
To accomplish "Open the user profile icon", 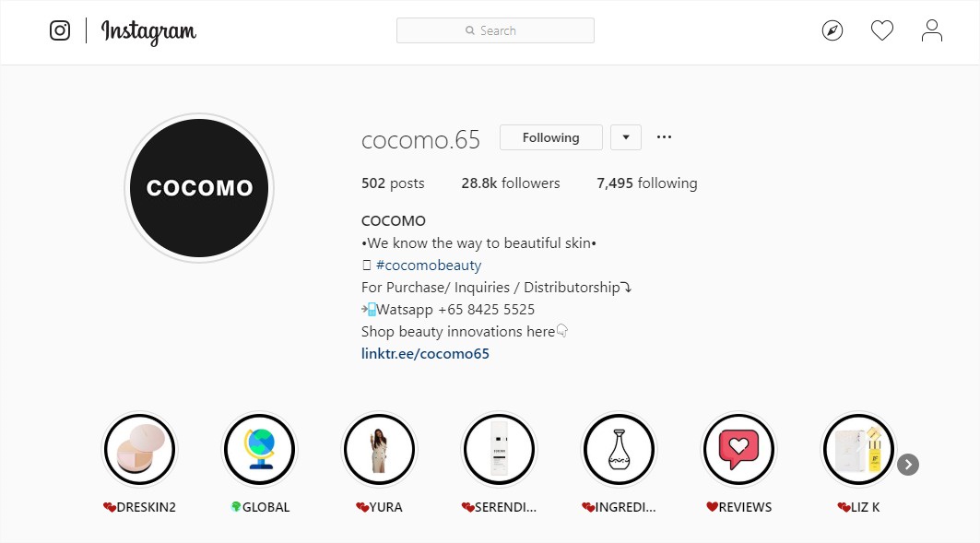I will [931, 30].
